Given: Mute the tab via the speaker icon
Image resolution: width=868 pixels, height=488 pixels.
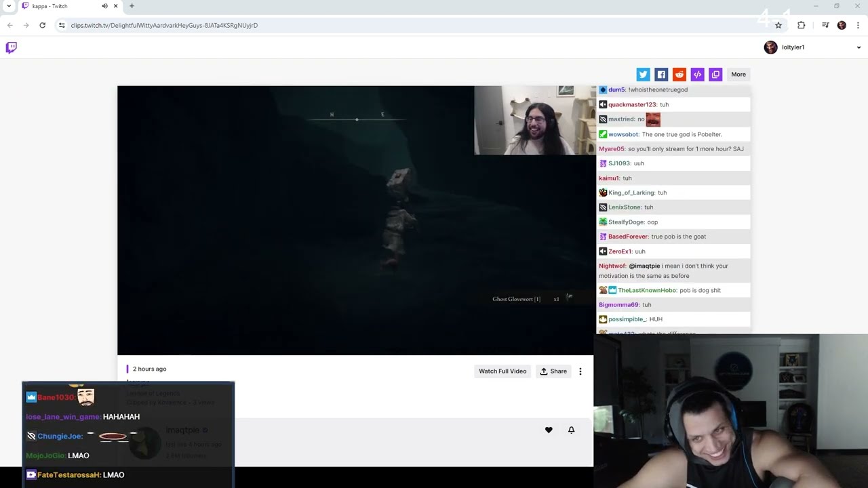Looking at the screenshot, I should [104, 6].
